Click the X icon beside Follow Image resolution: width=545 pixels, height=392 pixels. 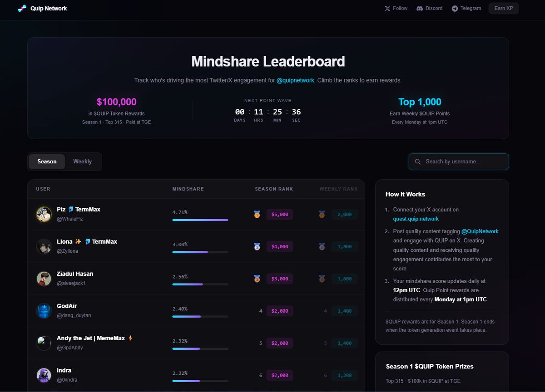pyautogui.click(x=387, y=9)
